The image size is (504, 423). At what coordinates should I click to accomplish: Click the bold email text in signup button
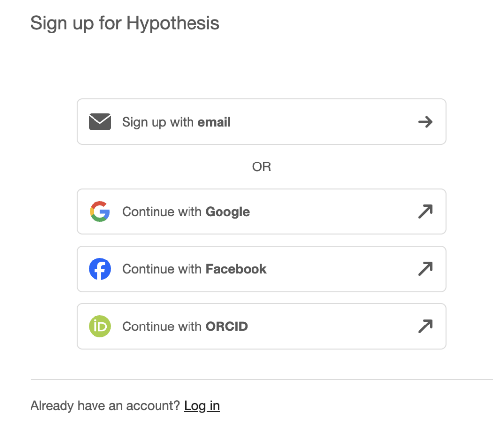(x=215, y=122)
